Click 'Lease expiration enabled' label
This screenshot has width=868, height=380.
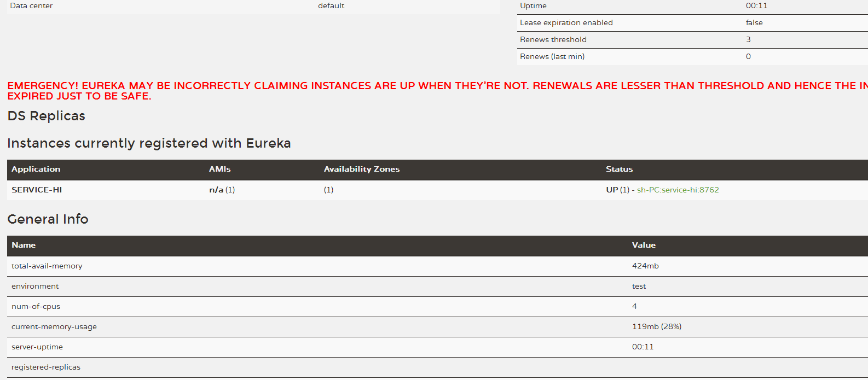click(x=566, y=22)
